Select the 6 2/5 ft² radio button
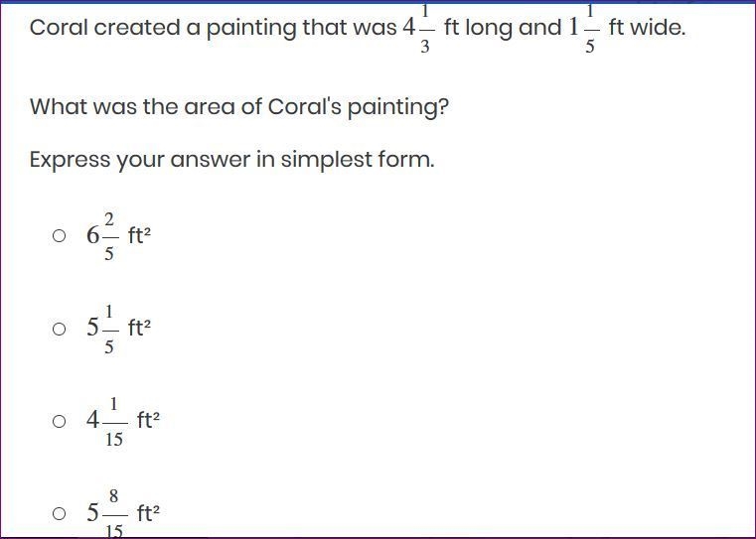Screen dimensions: 756x539 coord(59,236)
